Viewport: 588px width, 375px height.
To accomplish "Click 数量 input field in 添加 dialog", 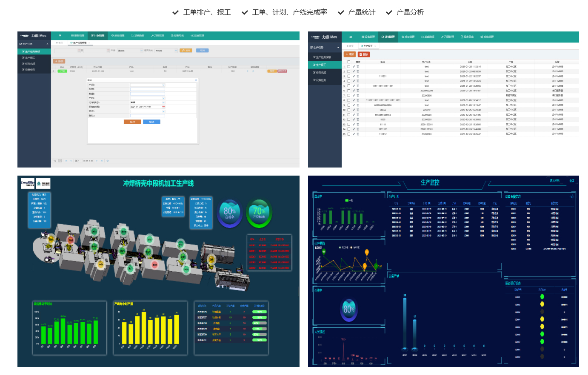I will click(x=147, y=94).
